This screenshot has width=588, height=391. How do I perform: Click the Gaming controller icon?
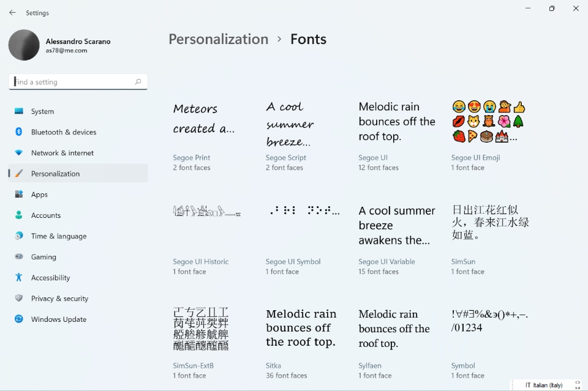tap(19, 257)
